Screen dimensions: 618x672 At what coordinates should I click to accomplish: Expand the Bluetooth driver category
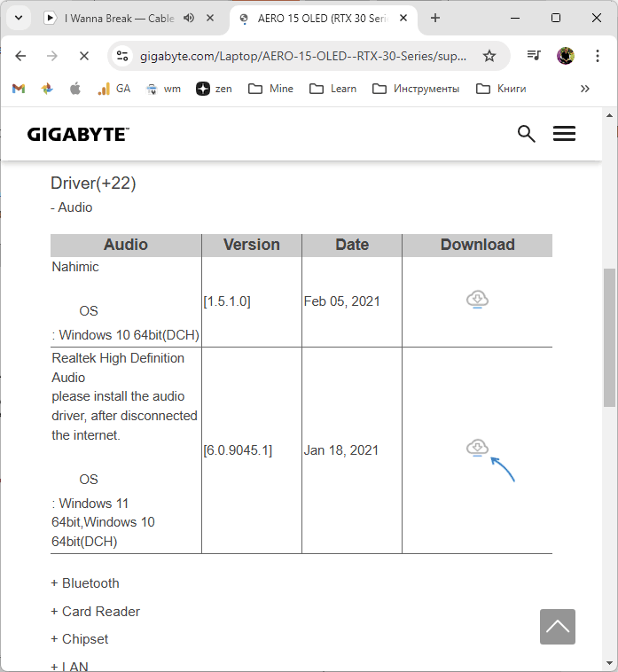tap(85, 582)
